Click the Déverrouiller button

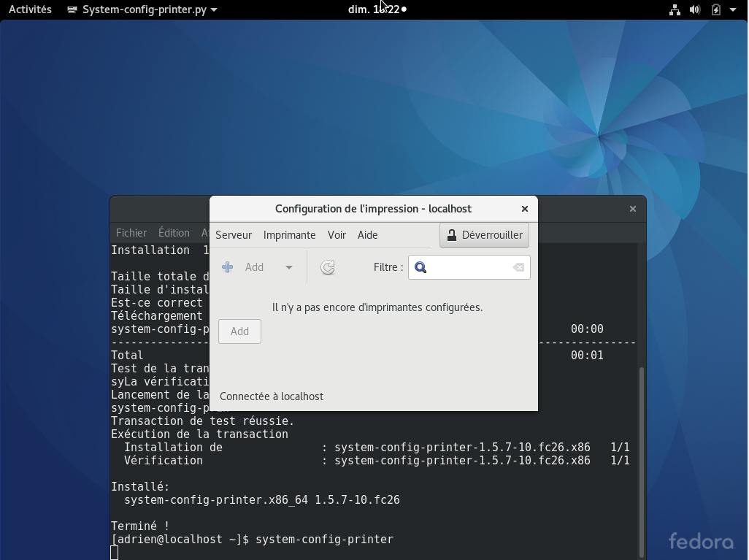(484, 235)
